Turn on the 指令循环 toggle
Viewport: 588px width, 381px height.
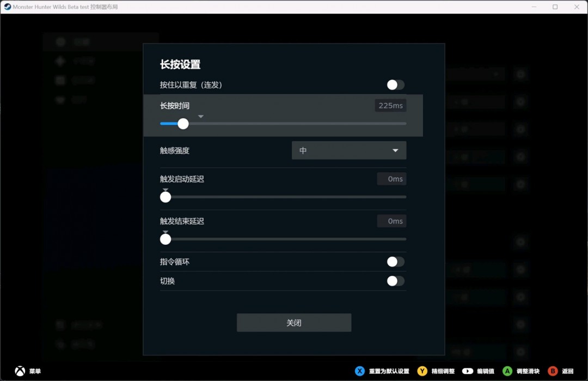[396, 262]
